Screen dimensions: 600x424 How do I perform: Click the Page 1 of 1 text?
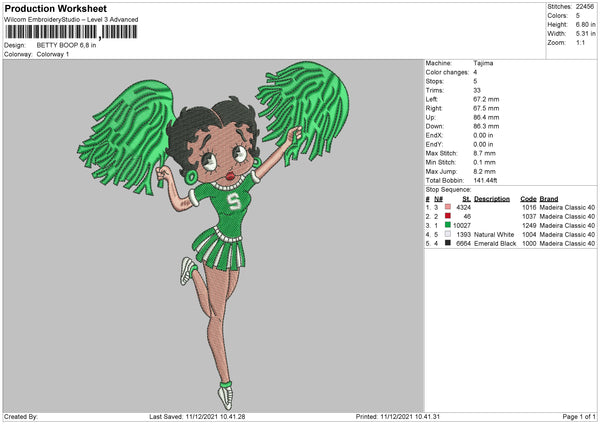579,416
